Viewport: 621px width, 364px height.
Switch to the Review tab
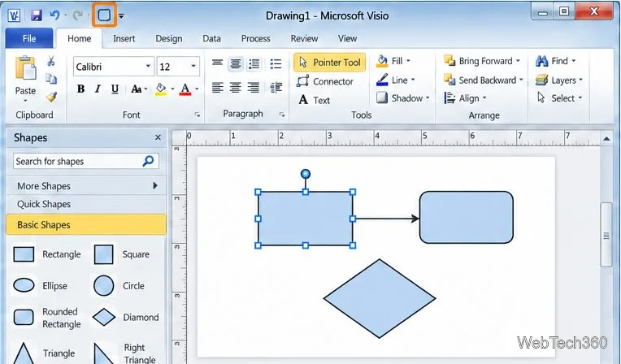(304, 38)
